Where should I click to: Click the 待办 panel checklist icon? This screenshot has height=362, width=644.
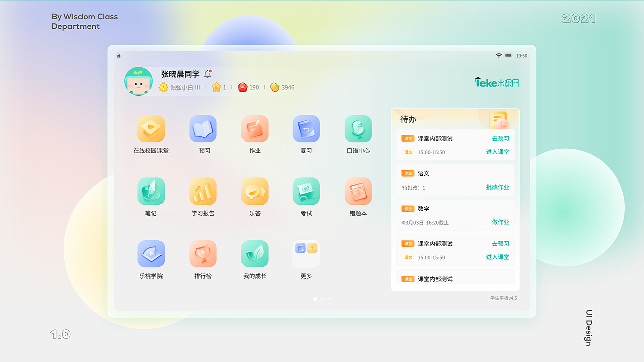pos(499,121)
